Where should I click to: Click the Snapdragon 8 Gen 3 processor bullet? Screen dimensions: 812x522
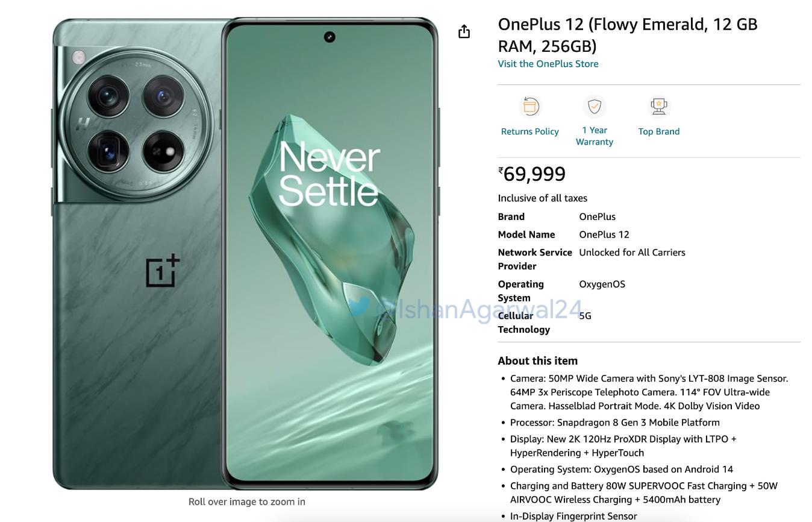click(615, 423)
